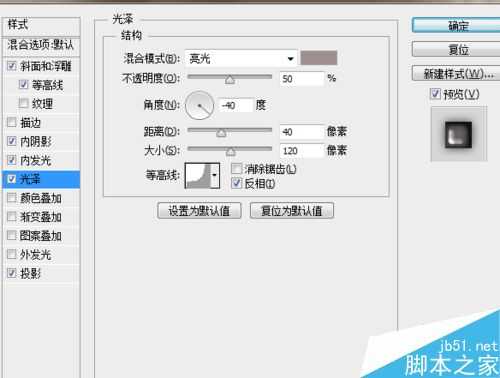
Task: Enable the 颜色叠加 checkbox
Action: [12, 198]
